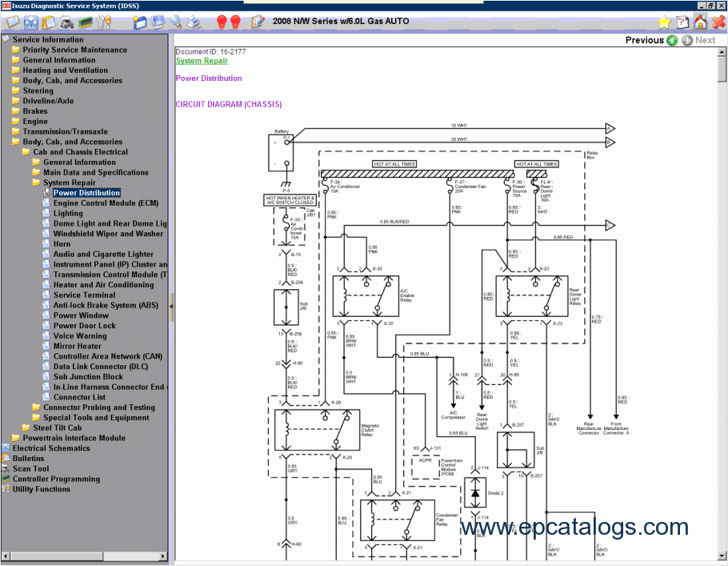Click the yellow star favorites icon
The width and height of the screenshot is (728, 566).
pos(664,22)
